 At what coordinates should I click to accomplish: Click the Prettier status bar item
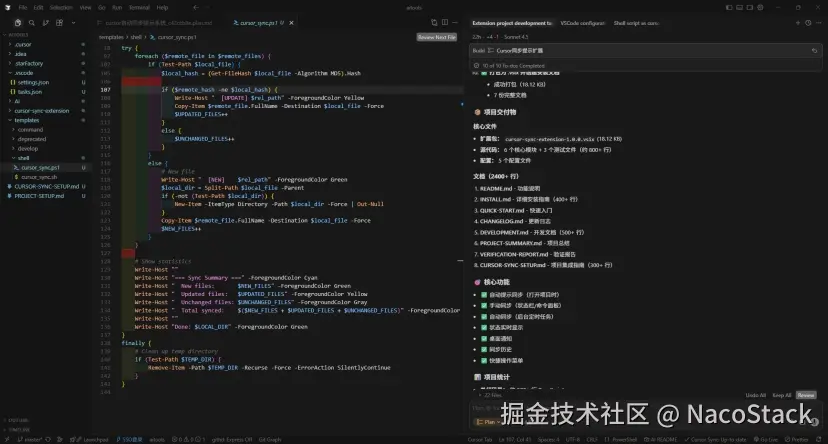(x=796, y=439)
